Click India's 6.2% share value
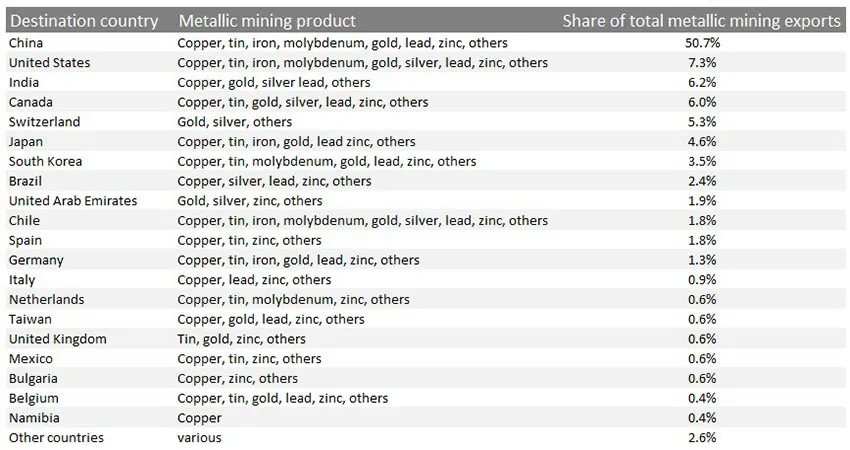The width and height of the screenshot is (850, 450). point(702,82)
